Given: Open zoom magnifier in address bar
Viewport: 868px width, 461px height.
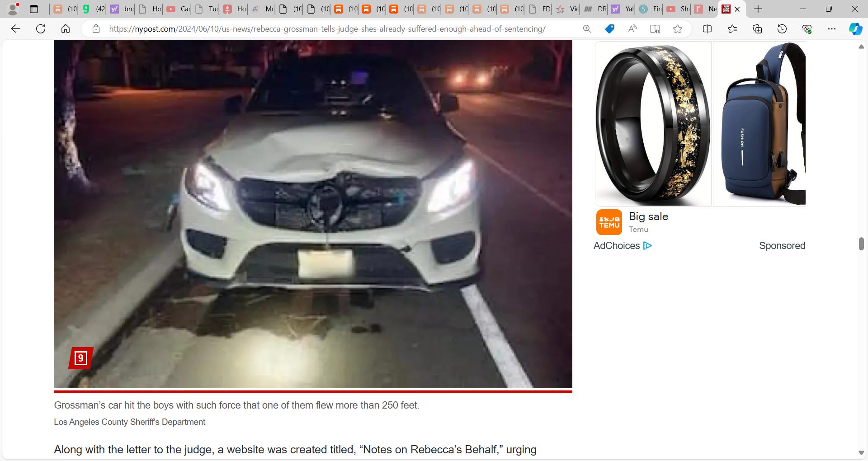Looking at the screenshot, I should point(587,29).
